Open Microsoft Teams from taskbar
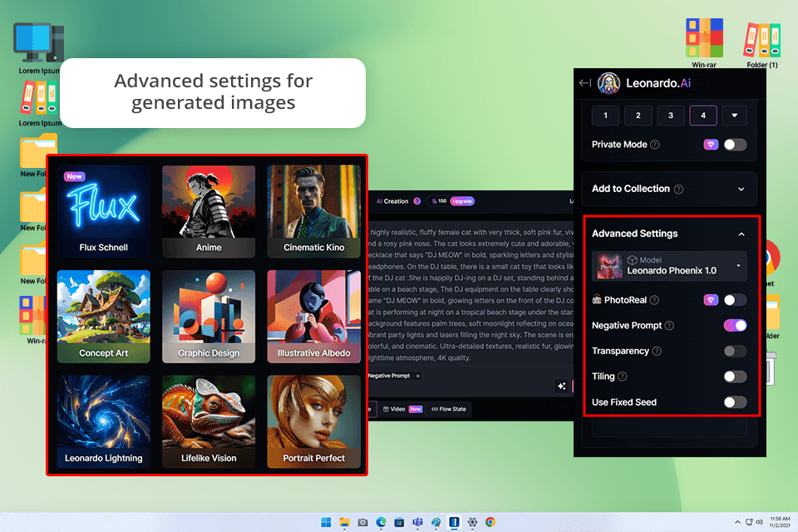Screen dimensions: 798x532 [x=418, y=522]
